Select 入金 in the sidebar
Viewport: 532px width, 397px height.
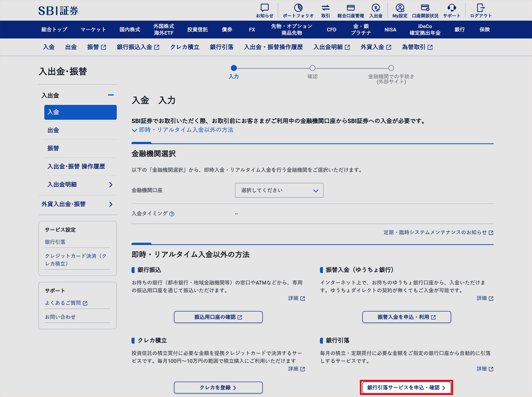click(80, 112)
